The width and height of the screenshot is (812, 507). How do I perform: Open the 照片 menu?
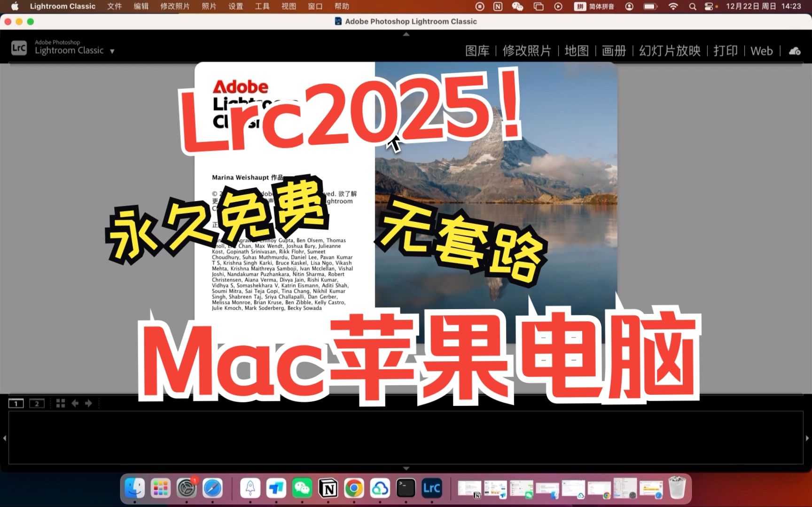(x=209, y=6)
